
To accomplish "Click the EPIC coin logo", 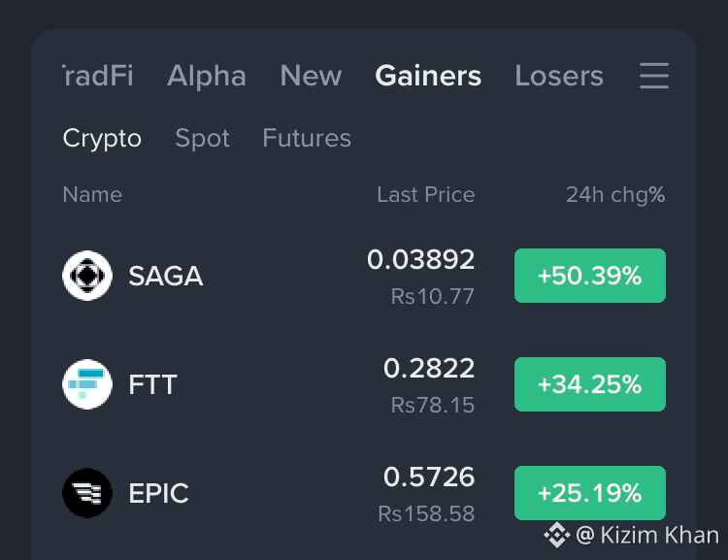I will [87, 493].
